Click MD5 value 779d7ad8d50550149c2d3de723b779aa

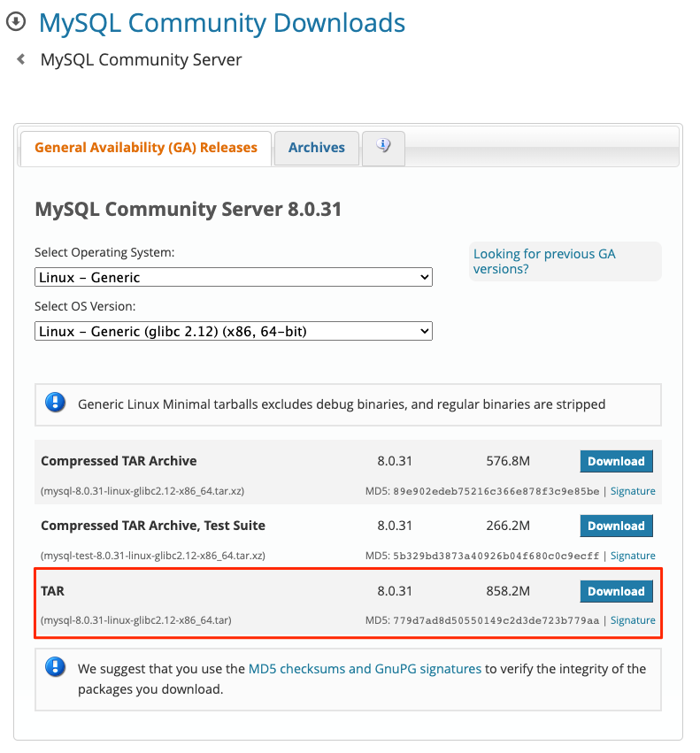click(496, 620)
